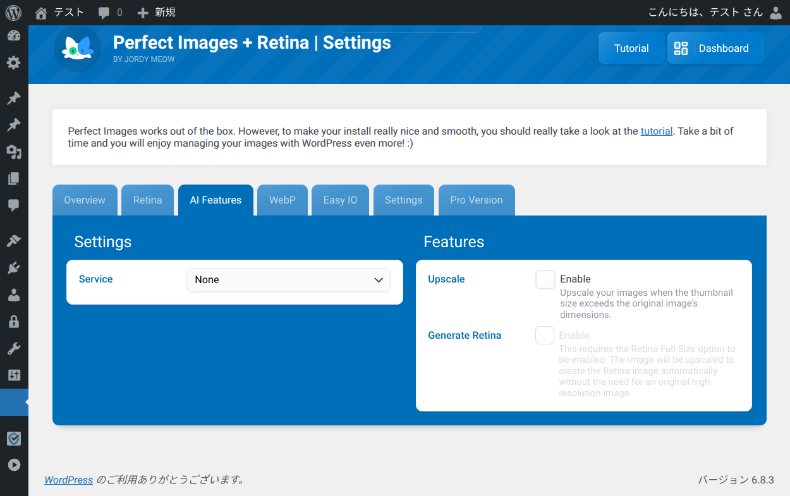The height and width of the screenshot is (496, 790).
Task: Click the Features section heading
Action: (x=454, y=242)
